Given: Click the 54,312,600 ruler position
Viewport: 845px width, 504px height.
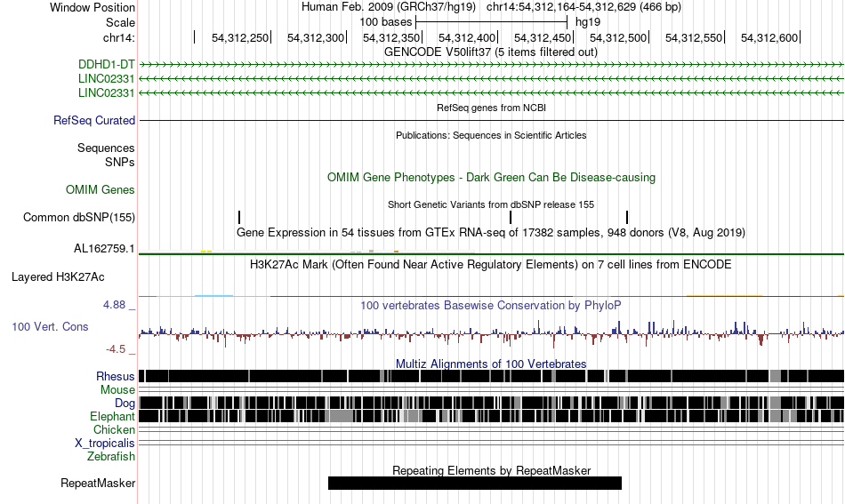Looking at the screenshot, I should tap(769, 37).
